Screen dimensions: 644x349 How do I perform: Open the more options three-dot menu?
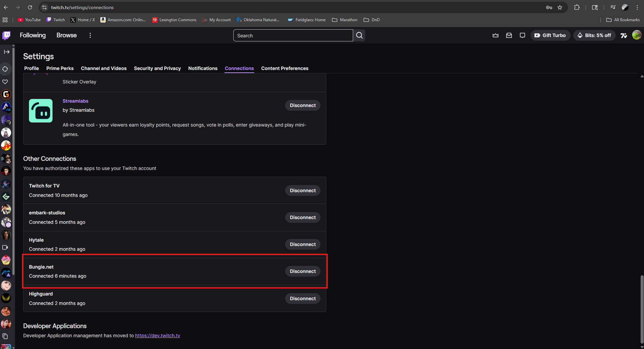(x=90, y=35)
